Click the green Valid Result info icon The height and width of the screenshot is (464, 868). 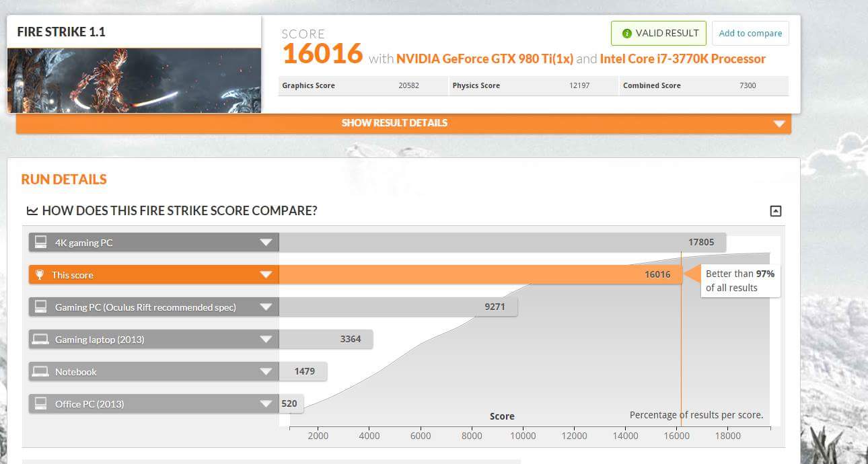[x=626, y=33]
